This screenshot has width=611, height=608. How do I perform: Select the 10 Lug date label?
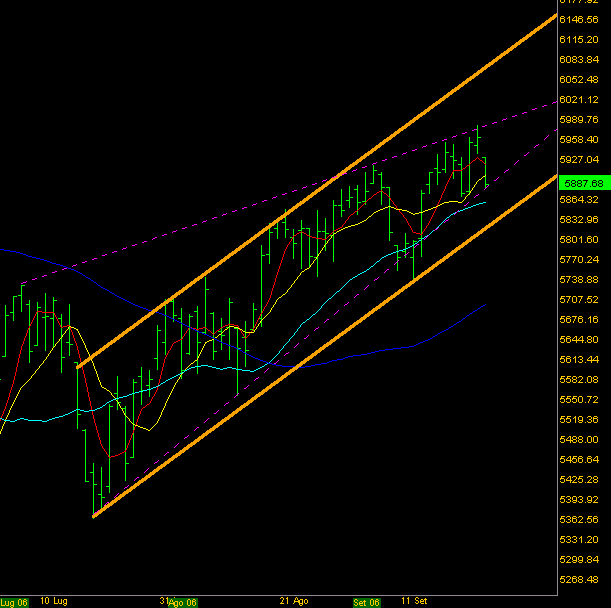54,602
